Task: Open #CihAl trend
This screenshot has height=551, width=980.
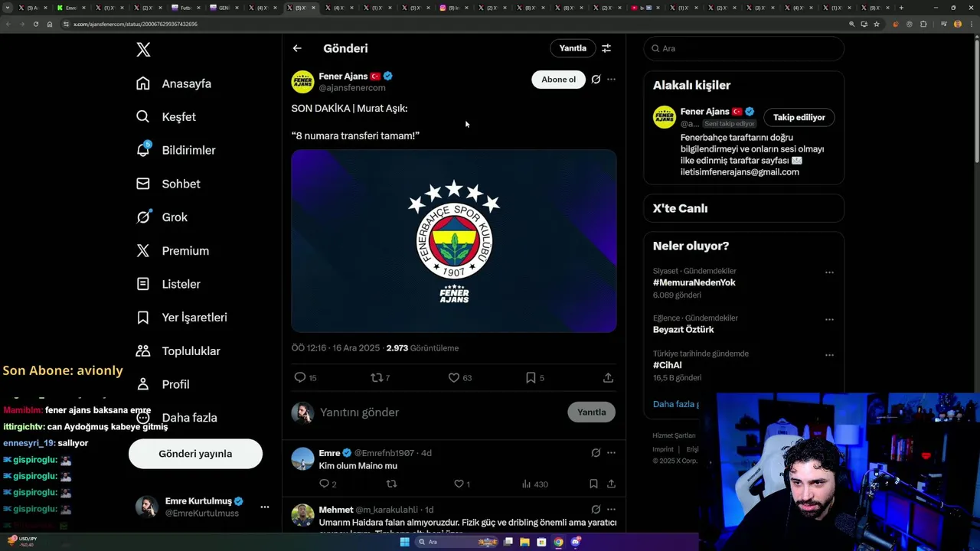Action: pyautogui.click(x=667, y=366)
